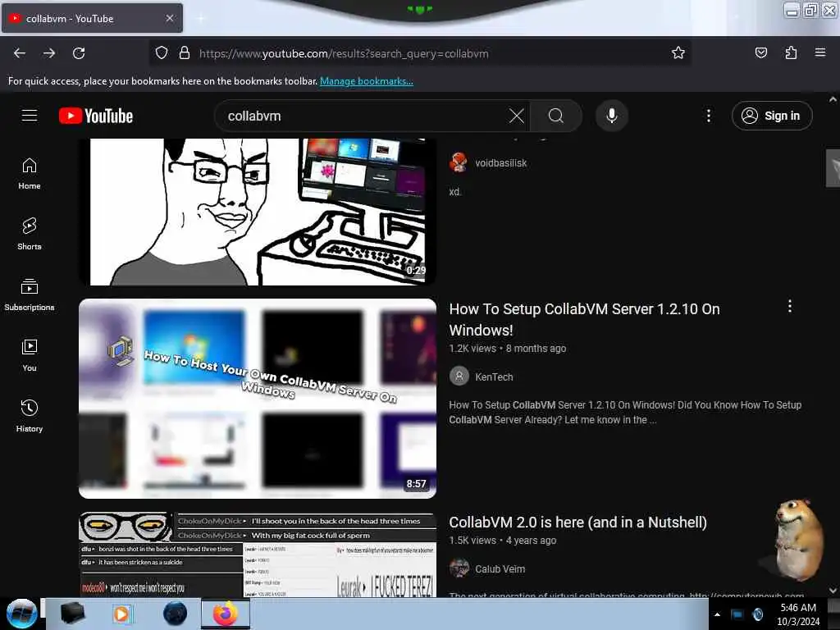Open a new browser tab
The height and width of the screenshot is (630, 840).
tap(200, 18)
